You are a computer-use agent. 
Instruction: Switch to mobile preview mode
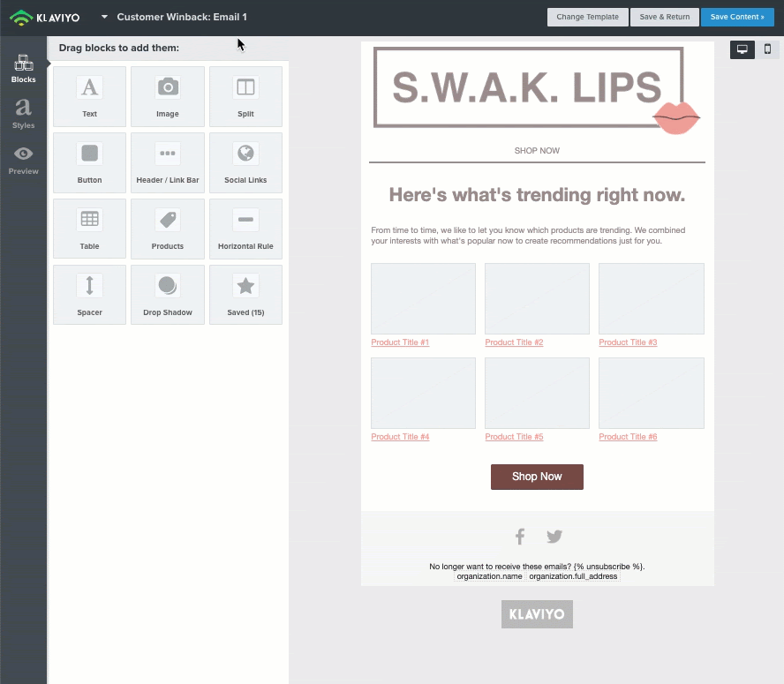pyautogui.click(x=767, y=49)
